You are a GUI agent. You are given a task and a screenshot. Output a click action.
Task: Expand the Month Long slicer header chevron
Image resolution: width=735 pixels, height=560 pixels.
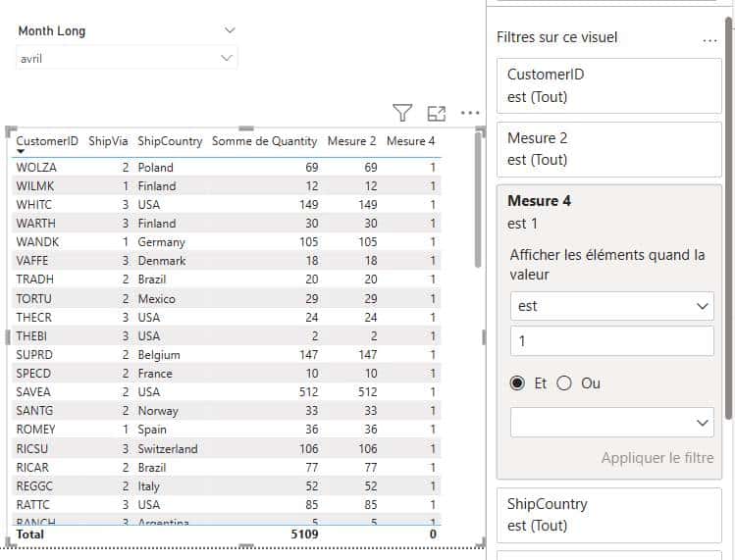(x=230, y=30)
